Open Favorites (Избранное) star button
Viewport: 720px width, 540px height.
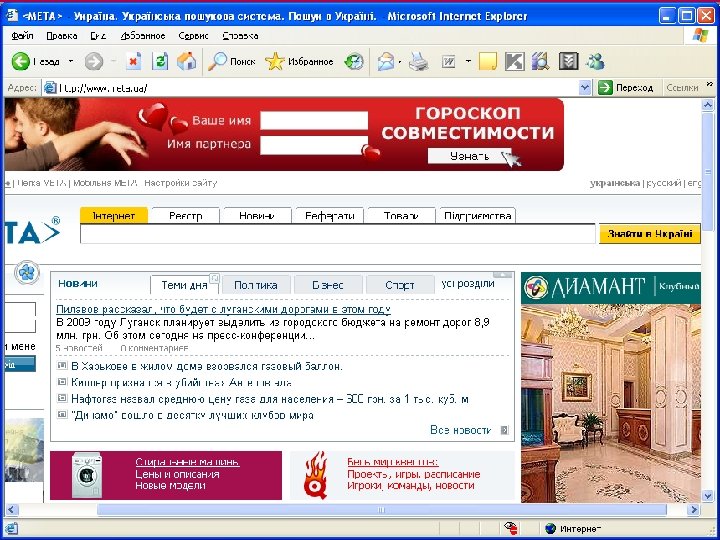pyautogui.click(x=299, y=62)
